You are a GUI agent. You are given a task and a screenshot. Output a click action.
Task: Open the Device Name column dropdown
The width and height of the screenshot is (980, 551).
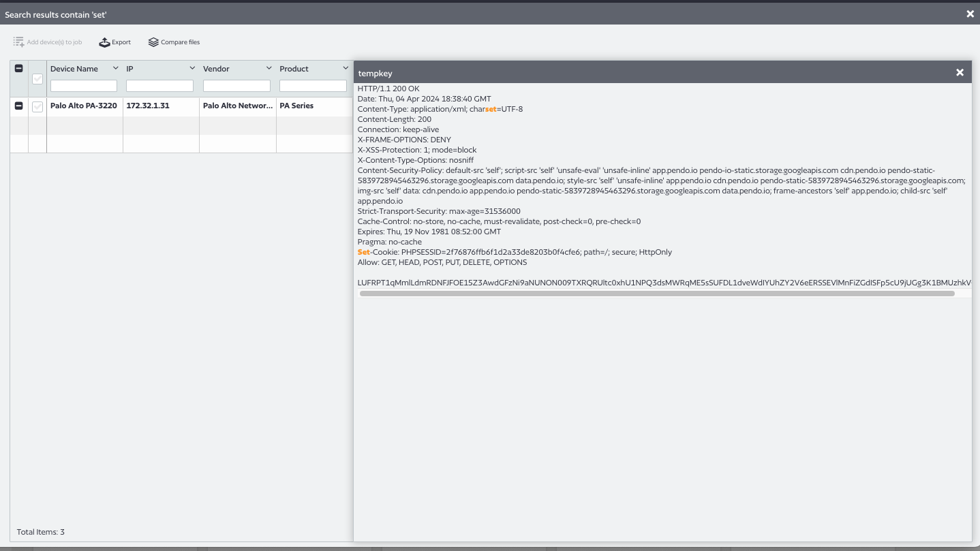pyautogui.click(x=115, y=68)
